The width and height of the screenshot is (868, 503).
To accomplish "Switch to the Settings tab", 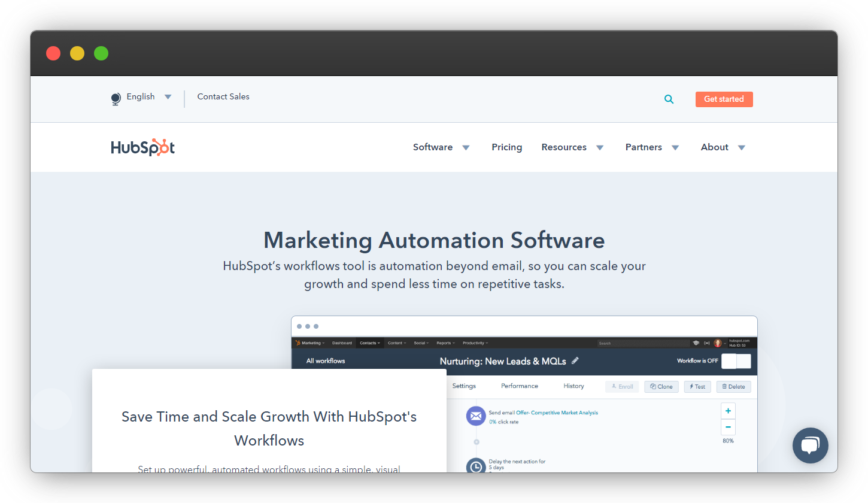I will pyautogui.click(x=464, y=386).
